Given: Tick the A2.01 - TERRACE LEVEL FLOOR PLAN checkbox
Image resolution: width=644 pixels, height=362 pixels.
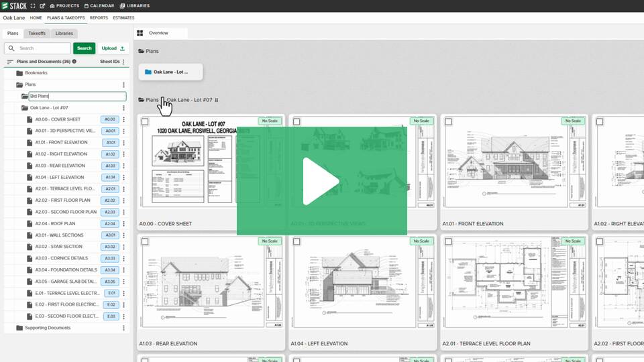Looking at the screenshot, I should click(x=448, y=242).
